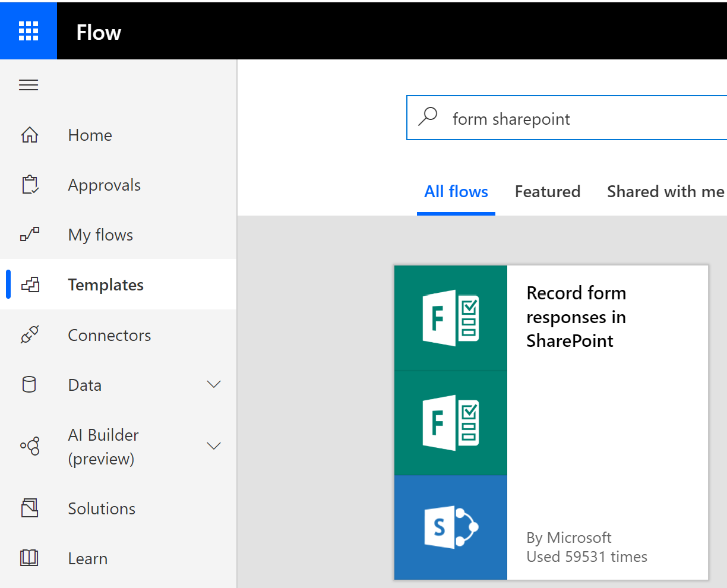Collapse the navigation with the hamburger icon
This screenshot has width=727, height=588.
29,85
